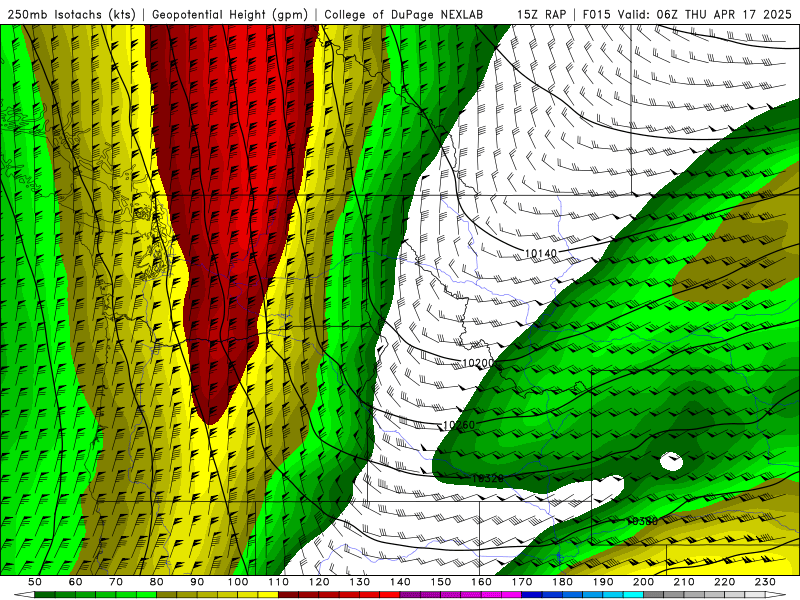Click the 'College of DuPage NEXLAB' label
The image size is (800, 600).
(404, 15)
